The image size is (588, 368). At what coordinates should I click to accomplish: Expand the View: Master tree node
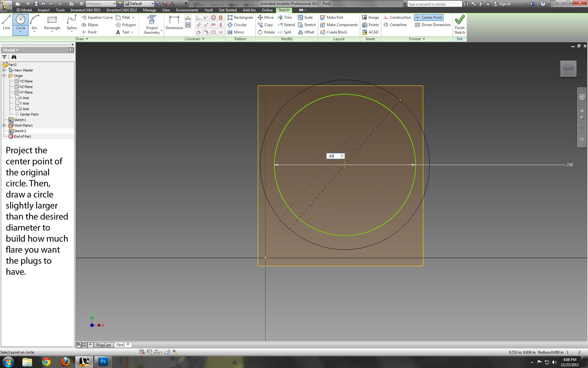4,70
